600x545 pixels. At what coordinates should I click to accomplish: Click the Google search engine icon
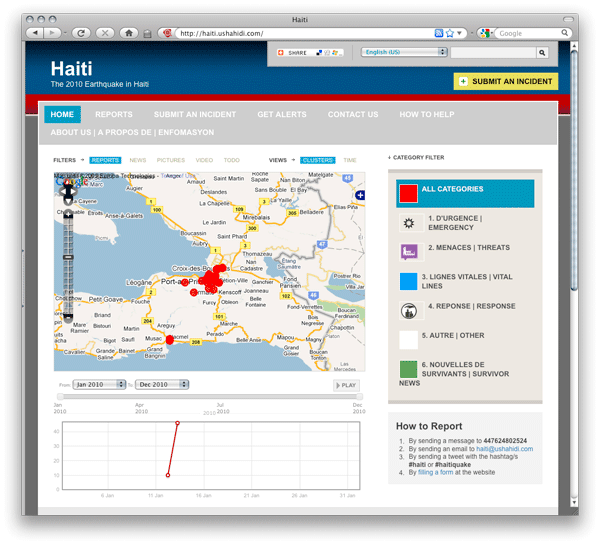[485, 33]
